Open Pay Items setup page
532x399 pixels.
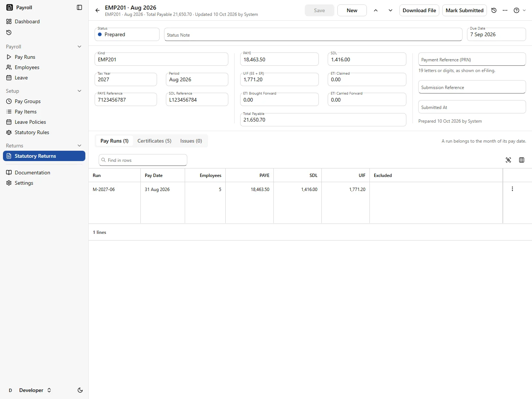click(x=44, y=112)
